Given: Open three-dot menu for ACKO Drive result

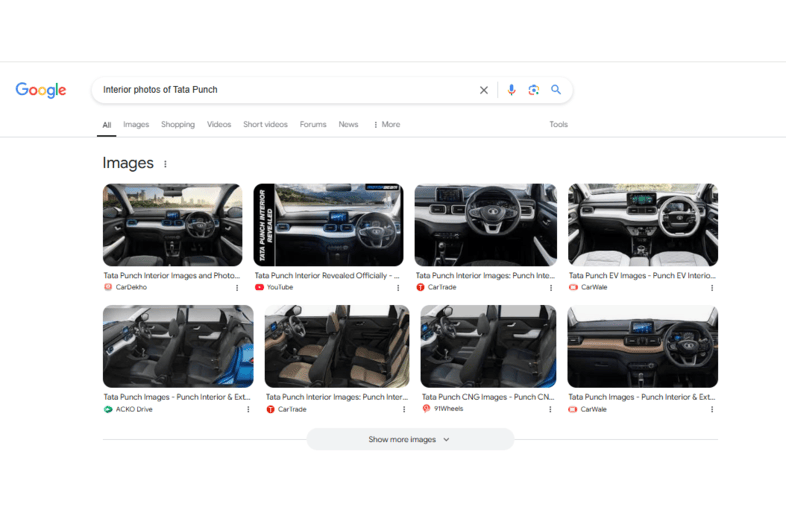Looking at the screenshot, I should [248, 409].
